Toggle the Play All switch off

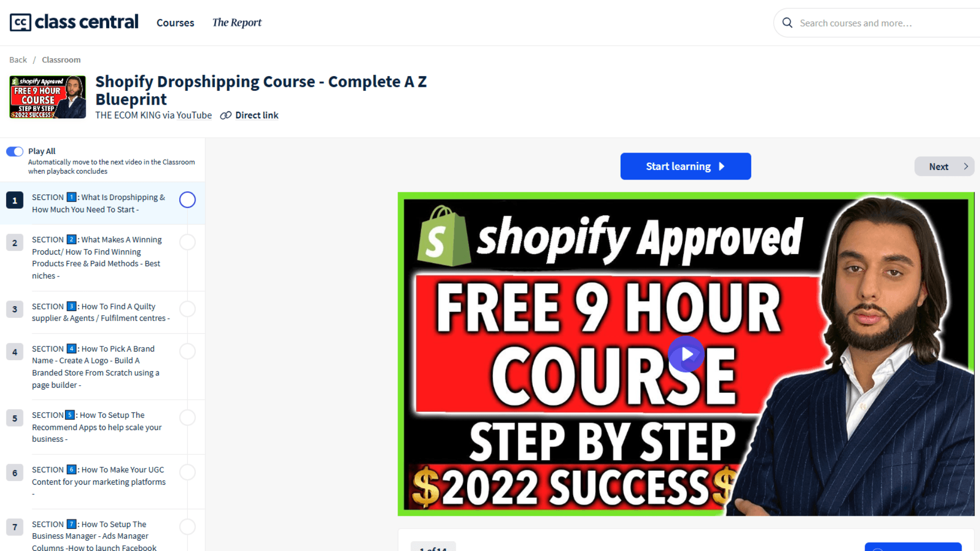pos(15,152)
